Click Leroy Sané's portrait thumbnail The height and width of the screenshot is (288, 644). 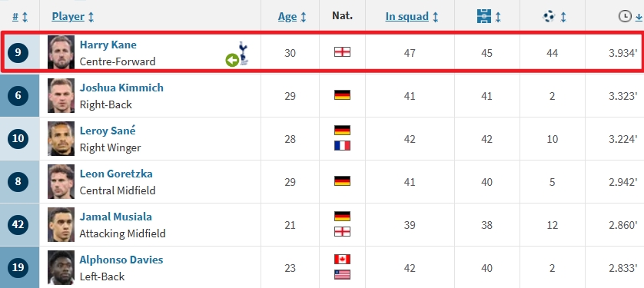click(x=61, y=139)
